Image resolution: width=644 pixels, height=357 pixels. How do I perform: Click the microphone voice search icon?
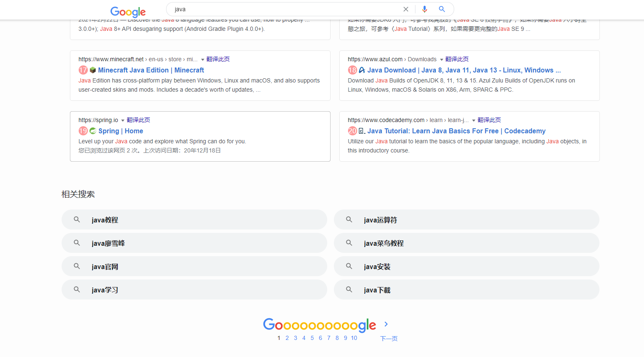424,9
